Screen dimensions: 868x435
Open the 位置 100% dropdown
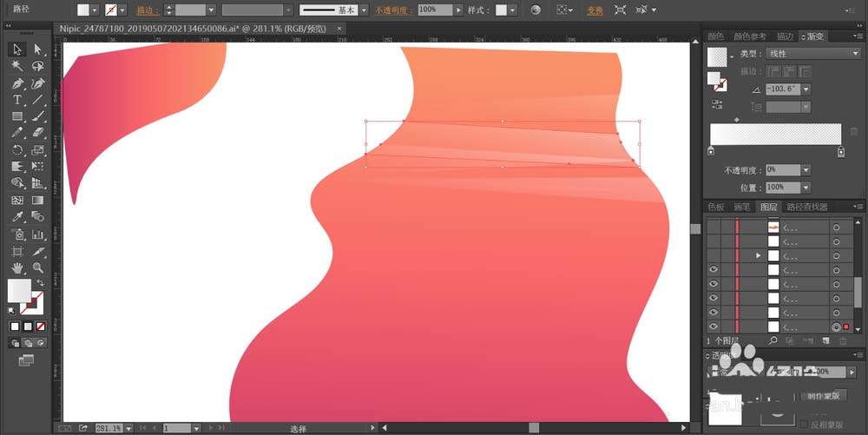pyautogui.click(x=806, y=188)
